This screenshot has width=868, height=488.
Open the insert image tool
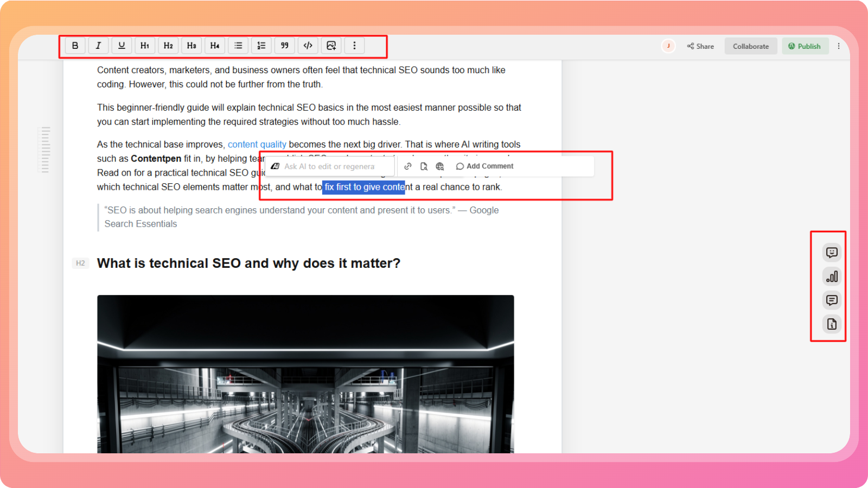tap(331, 46)
